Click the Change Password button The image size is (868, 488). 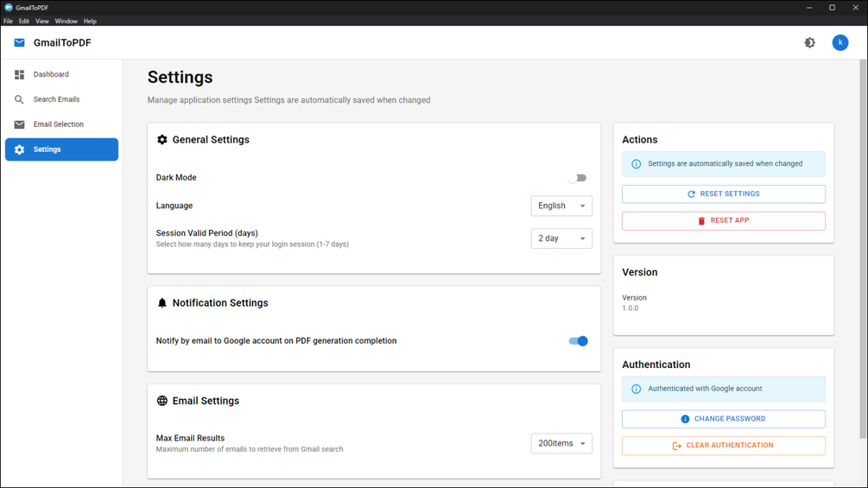coord(723,419)
